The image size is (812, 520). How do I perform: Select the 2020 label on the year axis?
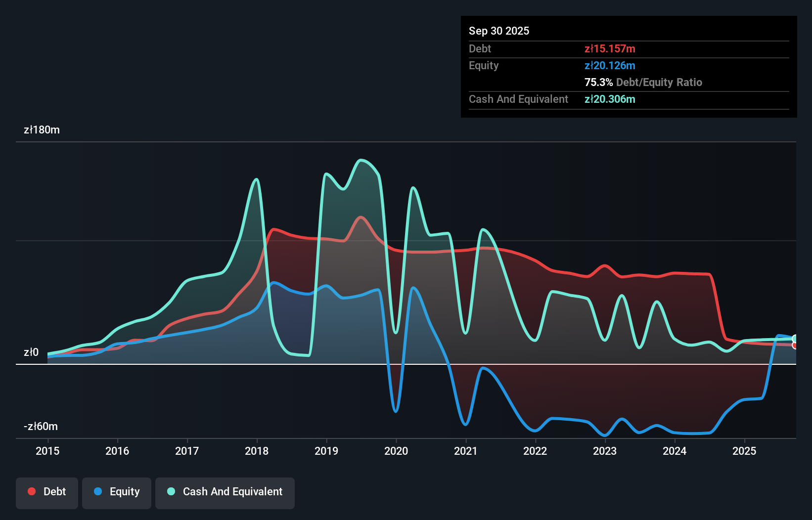[396, 451]
